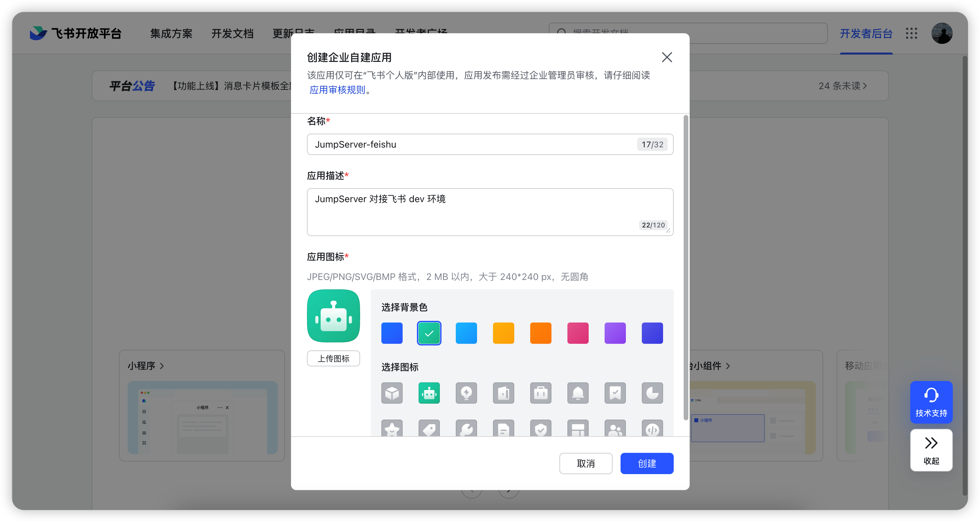Select the lightbulb icon for the app
Viewport: 980px width, 522px height.
(466, 393)
